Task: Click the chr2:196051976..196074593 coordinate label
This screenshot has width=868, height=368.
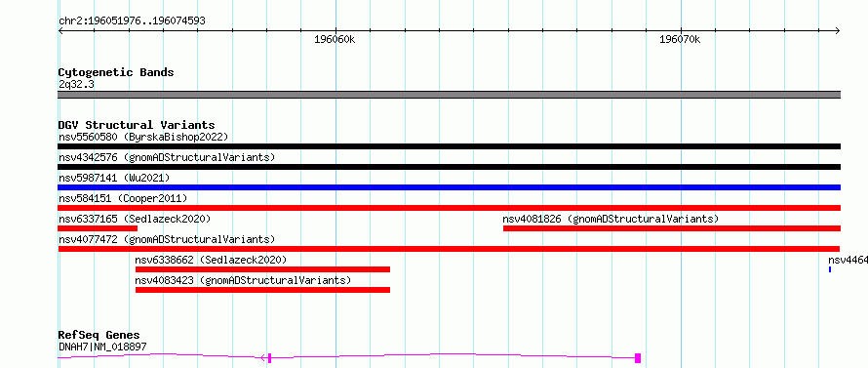Action: click(x=132, y=21)
